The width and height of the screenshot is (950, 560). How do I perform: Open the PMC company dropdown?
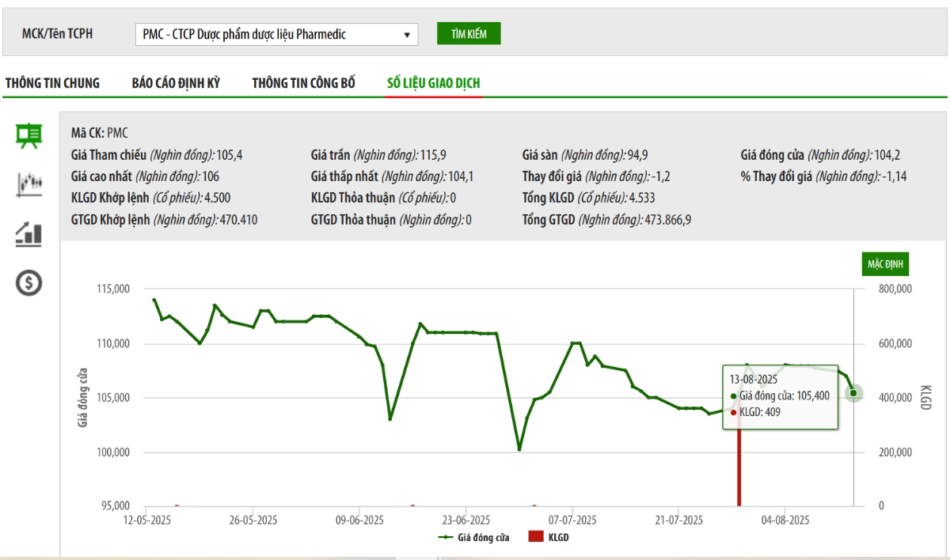(x=277, y=34)
